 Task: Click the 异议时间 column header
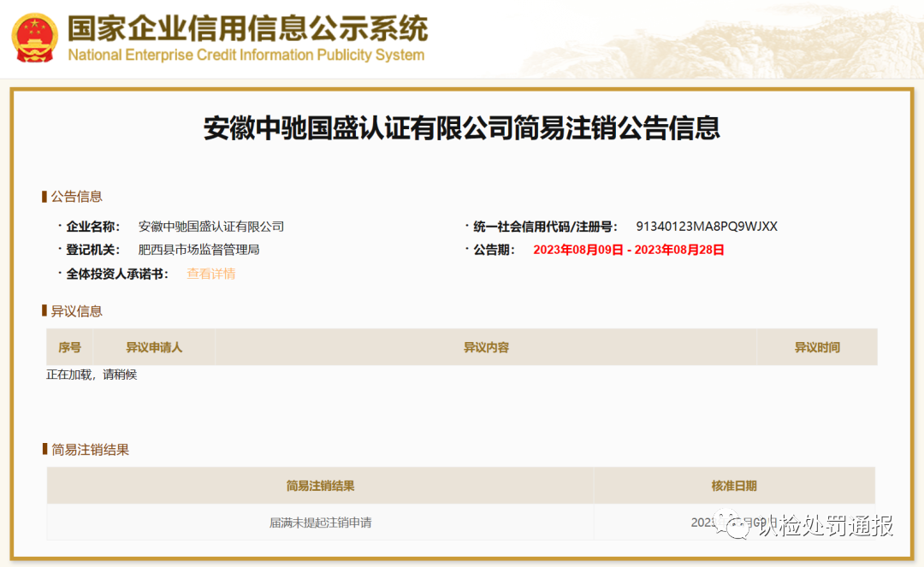pos(817,347)
